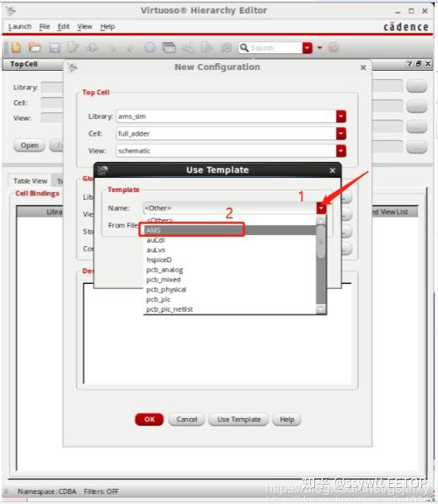The image size is (438, 504).
Task: Click the Use Template button
Action: [x=238, y=419]
